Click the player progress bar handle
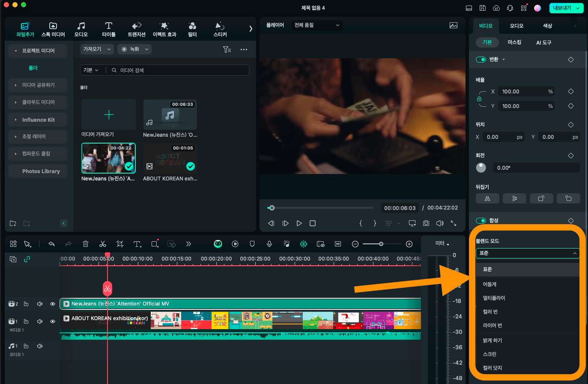Screen dimensions: 588x384 [272, 208]
